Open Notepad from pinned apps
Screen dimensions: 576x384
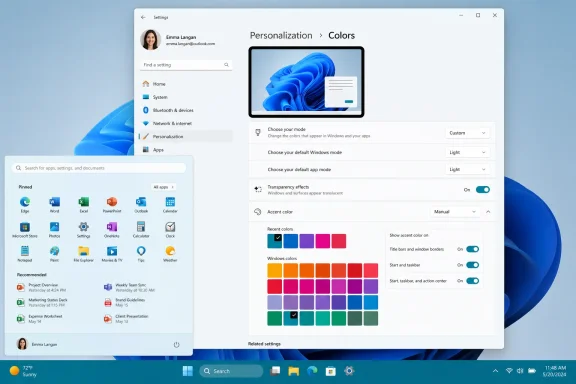tap(25, 254)
